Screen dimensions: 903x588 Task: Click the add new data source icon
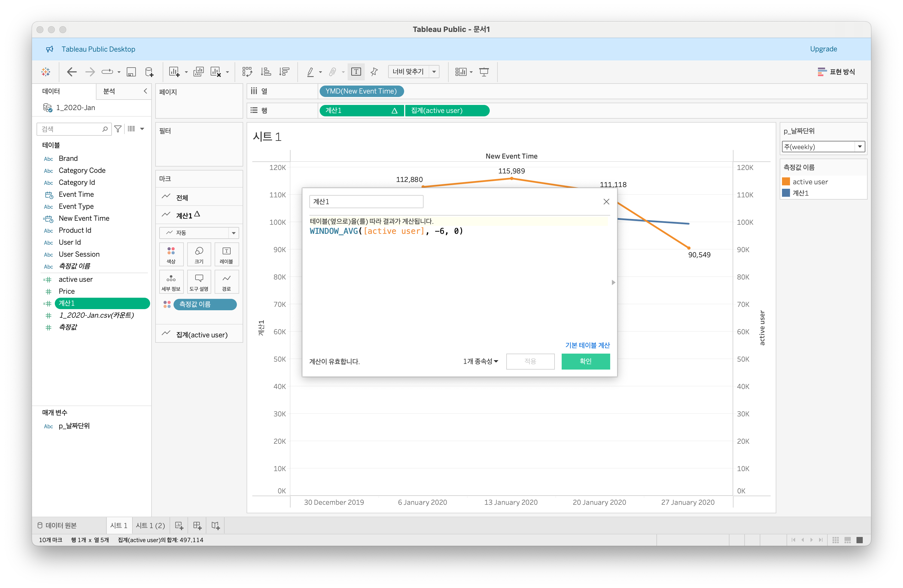click(150, 72)
